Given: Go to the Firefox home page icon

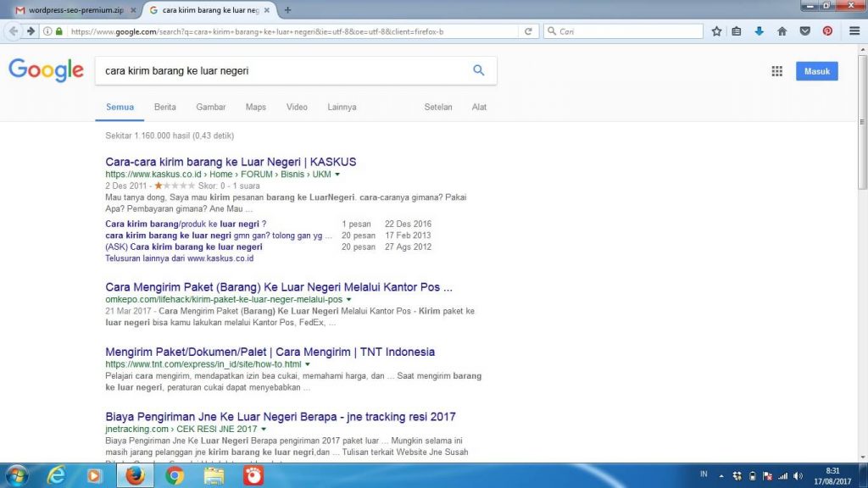Looking at the screenshot, I should pyautogui.click(x=782, y=31).
